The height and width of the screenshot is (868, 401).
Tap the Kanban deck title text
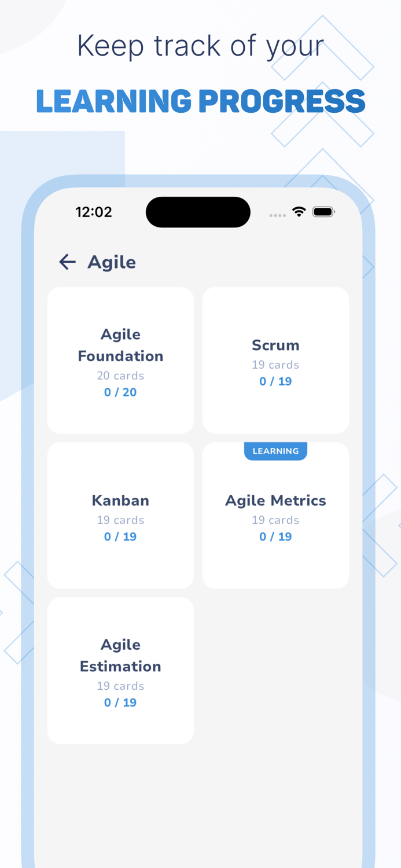120,501
